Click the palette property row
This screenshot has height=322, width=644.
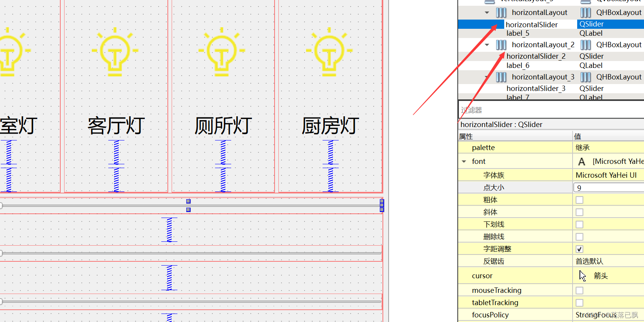point(551,148)
